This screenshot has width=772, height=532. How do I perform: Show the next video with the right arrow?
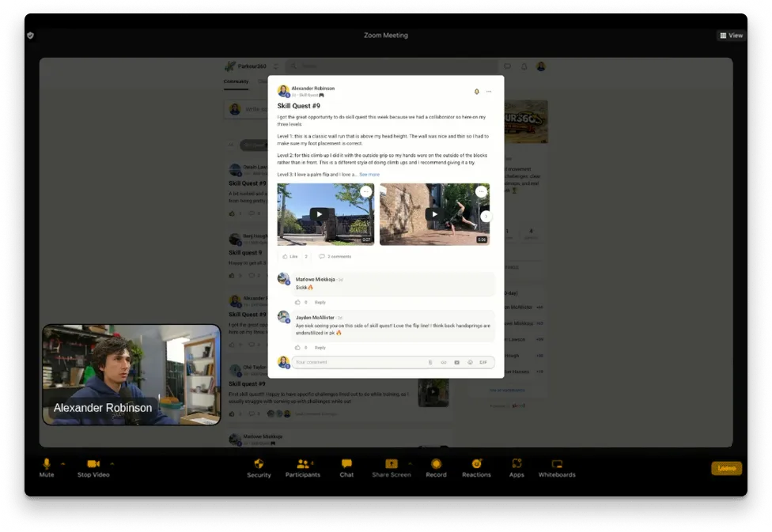tap(486, 217)
